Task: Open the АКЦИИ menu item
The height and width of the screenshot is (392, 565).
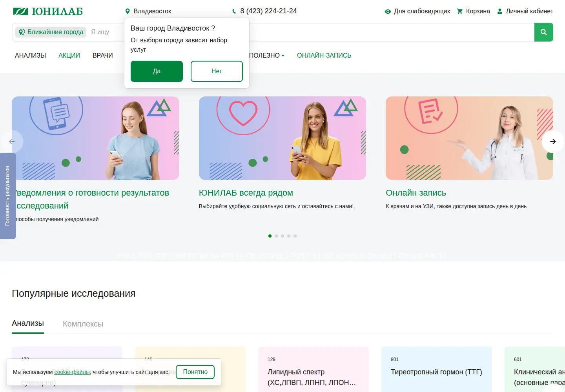Action: (x=69, y=56)
